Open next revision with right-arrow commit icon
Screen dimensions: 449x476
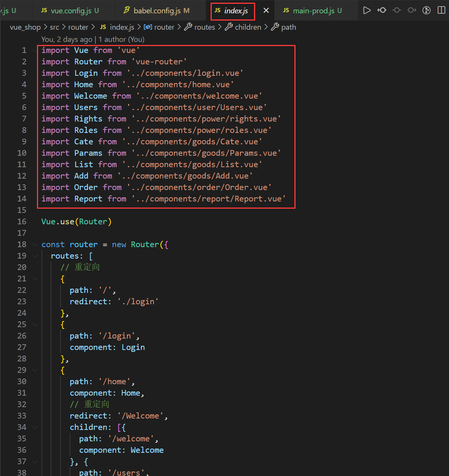tap(412, 10)
